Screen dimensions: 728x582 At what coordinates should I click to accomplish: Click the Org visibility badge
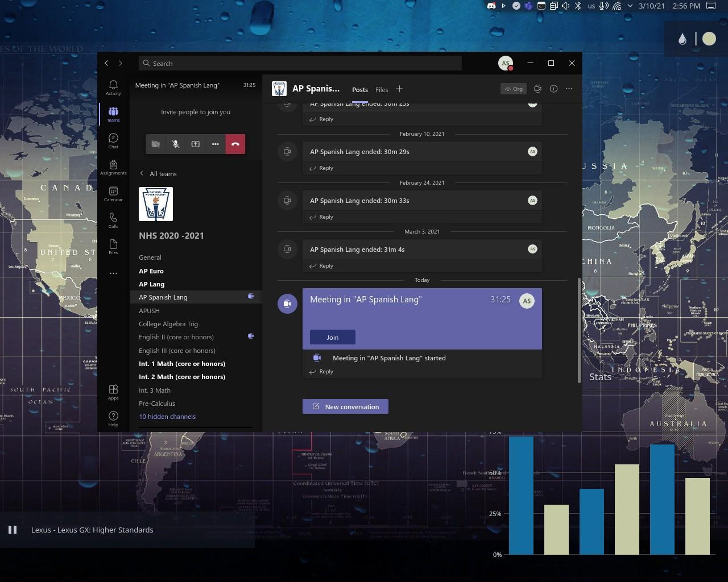514,89
